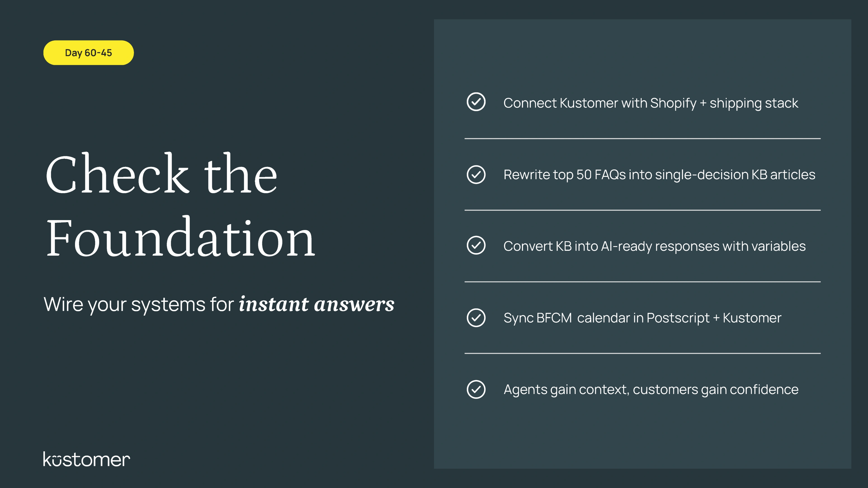Click the Kustomer logo at bottom left
The width and height of the screenshot is (868, 488).
coord(87,459)
